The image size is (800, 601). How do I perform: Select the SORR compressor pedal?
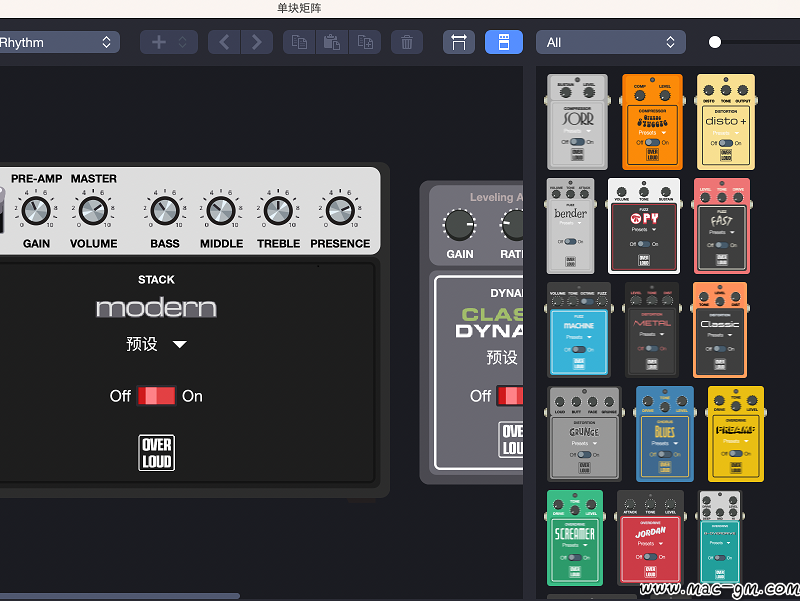tap(577, 122)
